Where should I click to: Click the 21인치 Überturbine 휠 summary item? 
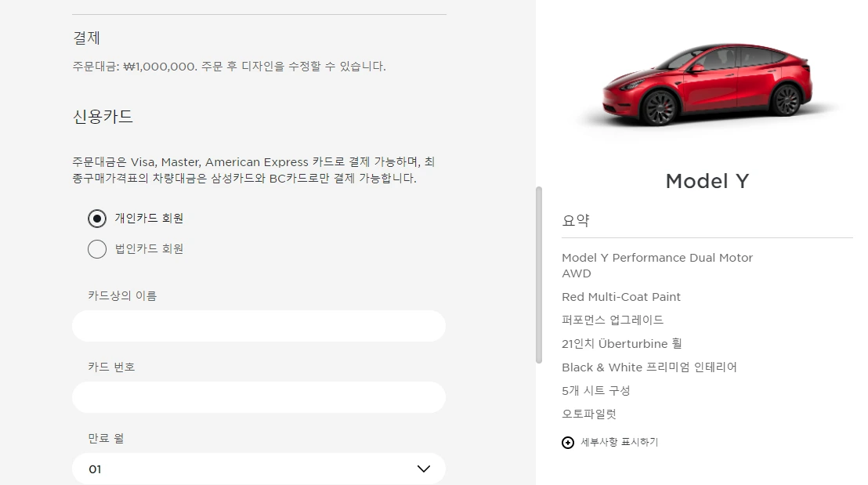pos(622,344)
